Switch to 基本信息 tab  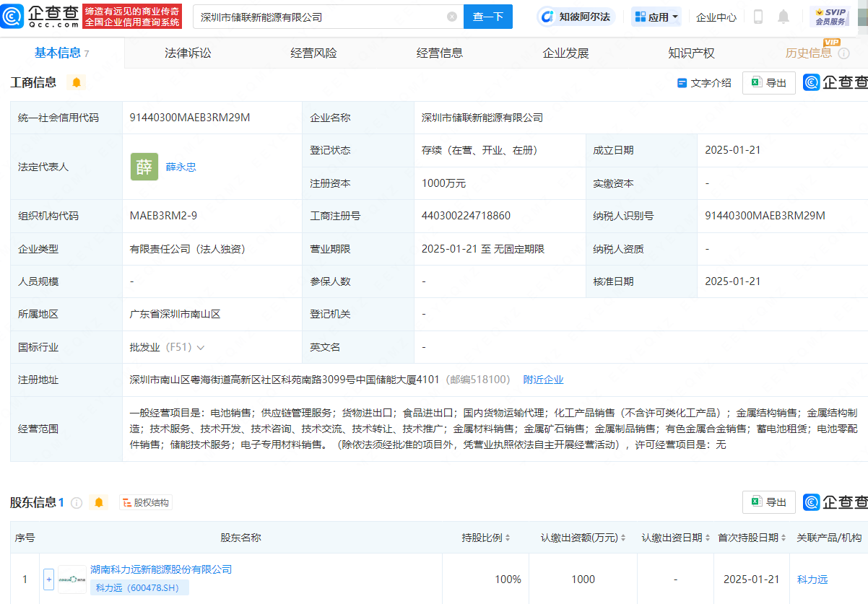point(62,53)
